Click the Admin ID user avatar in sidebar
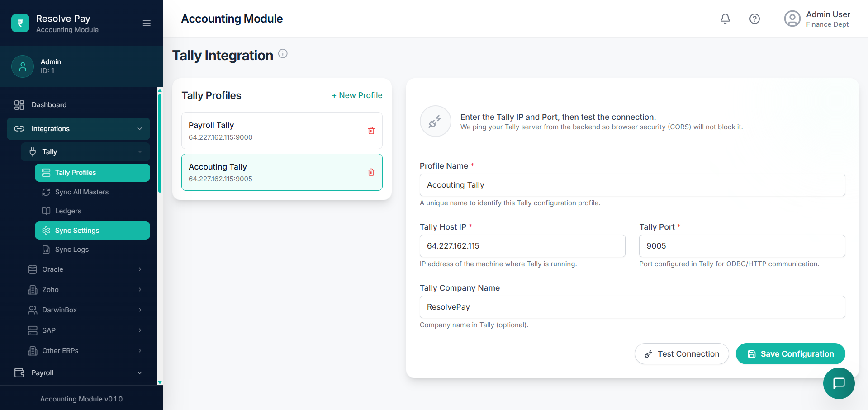 [23, 66]
